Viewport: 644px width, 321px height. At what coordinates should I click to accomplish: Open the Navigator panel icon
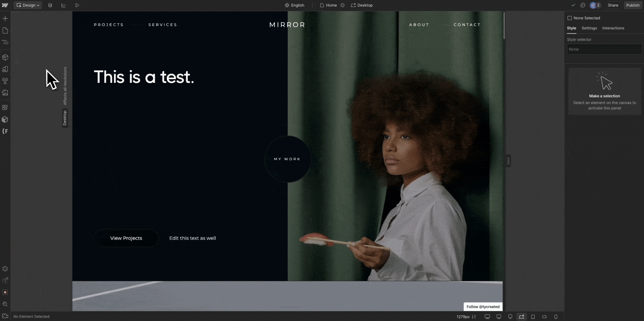[x=5, y=42]
